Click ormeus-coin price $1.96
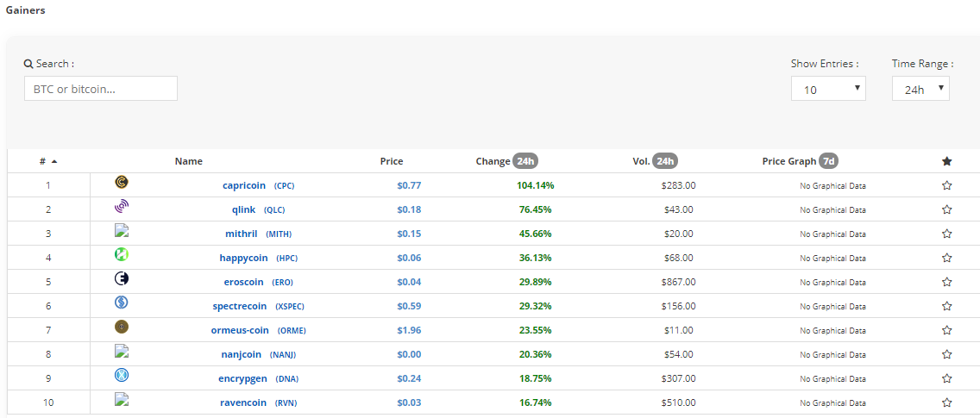980x418 pixels. [x=409, y=331]
